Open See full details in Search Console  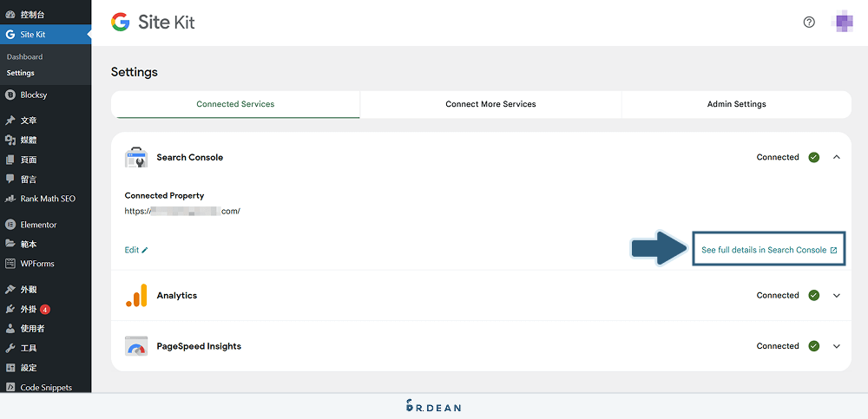coord(769,250)
